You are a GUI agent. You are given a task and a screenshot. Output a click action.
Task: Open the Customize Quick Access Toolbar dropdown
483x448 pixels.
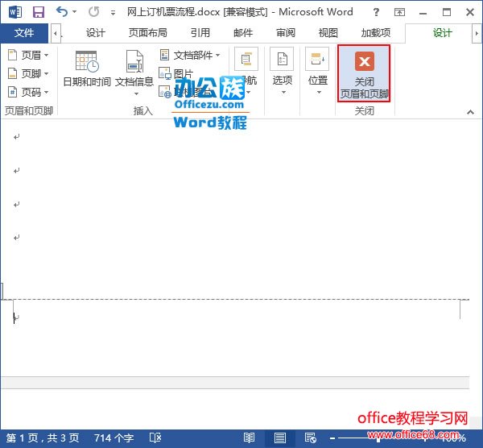pyautogui.click(x=113, y=13)
